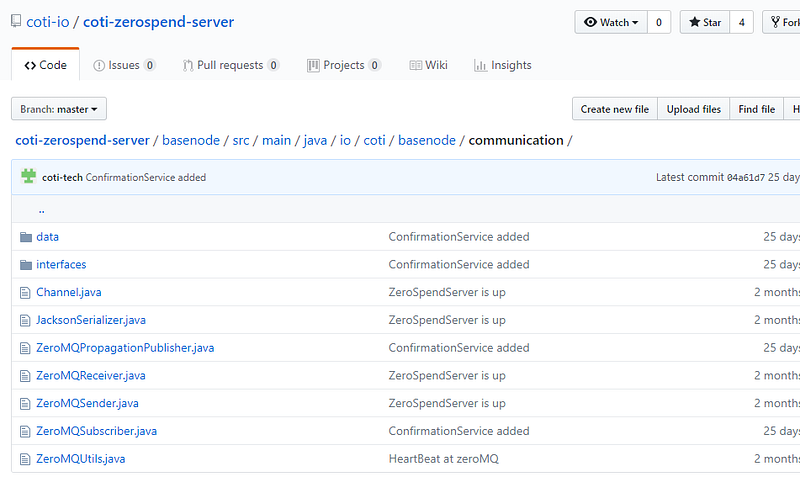Star the repository
Image resolution: width=800 pixels, height=477 pixels.
tap(705, 22)
